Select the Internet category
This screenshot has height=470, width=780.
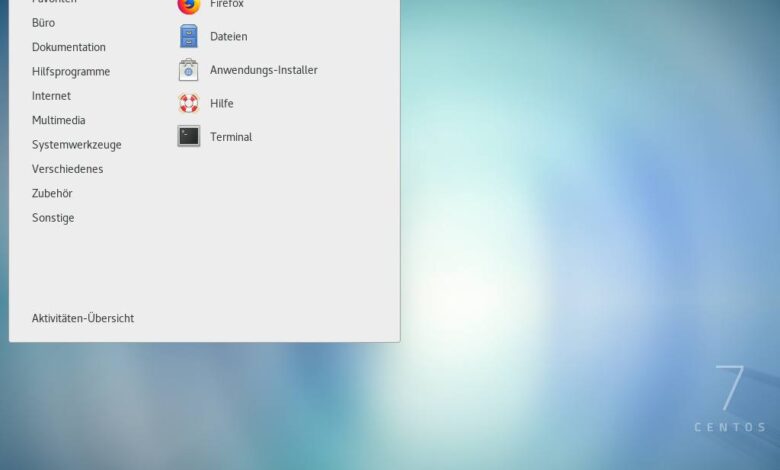51,96
